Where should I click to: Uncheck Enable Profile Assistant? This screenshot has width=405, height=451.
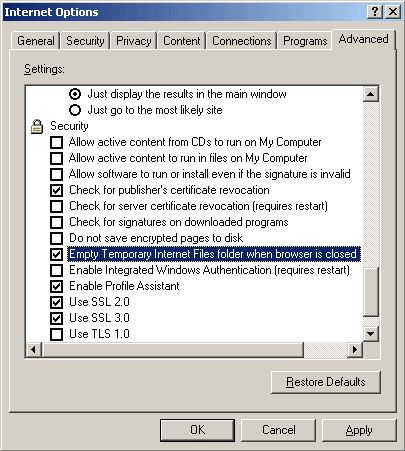click(x=56, y=286)
